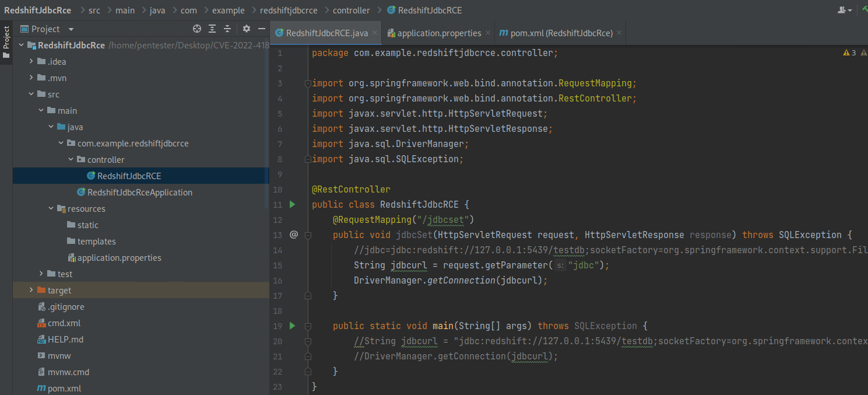Click example breadcrumb in navigation bar
The width and height of the screenshot is (868, 395).
coord(228,10)
